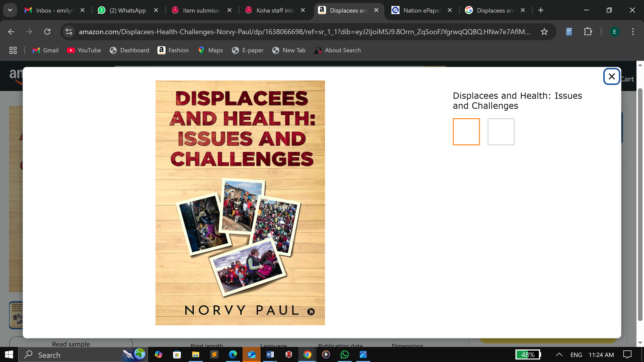Expand the tab search dropdown
This screenshot has width=644, height=362.
pos(10,10)
